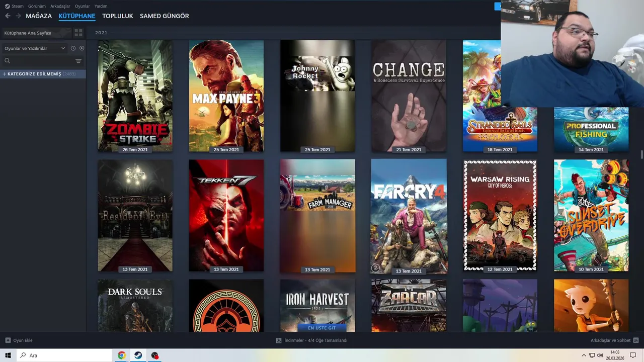This screenshot has width=644, height=362.
Task: Go back with the left arrow
Action: click(x=8, y=16)
